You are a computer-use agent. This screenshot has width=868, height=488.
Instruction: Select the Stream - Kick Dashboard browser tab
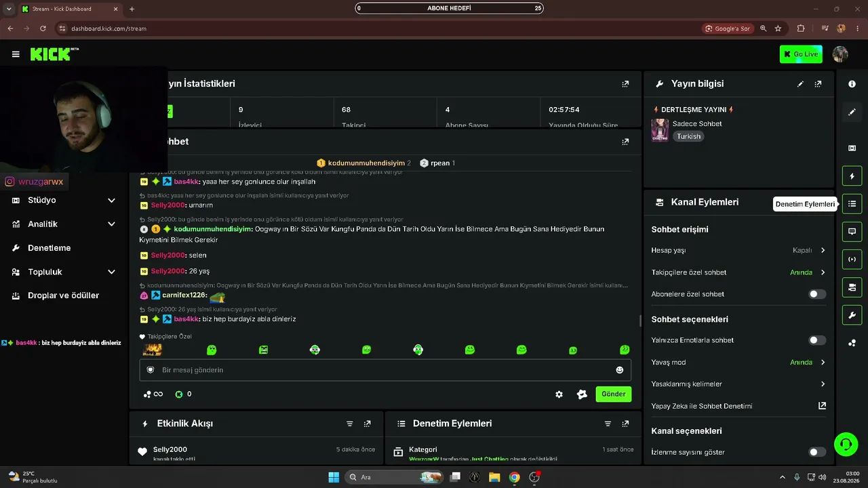(70, 9)
